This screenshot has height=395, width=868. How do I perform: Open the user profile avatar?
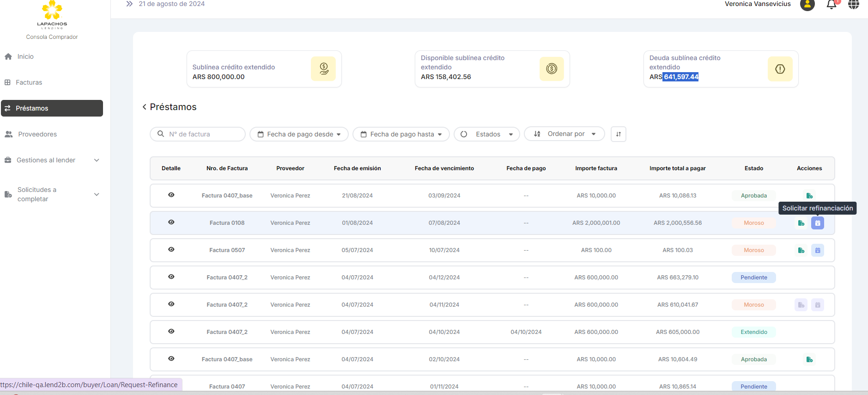click(807, 5)
